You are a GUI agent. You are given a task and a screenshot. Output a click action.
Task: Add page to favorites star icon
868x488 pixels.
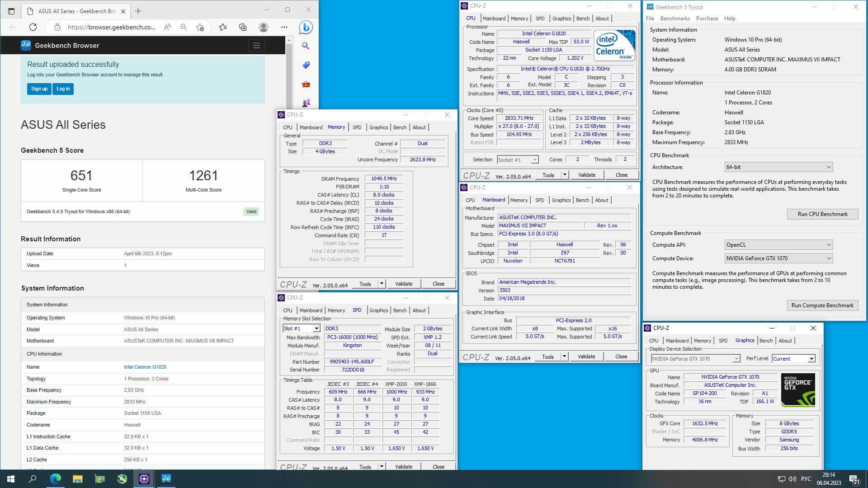pos(200,27)
